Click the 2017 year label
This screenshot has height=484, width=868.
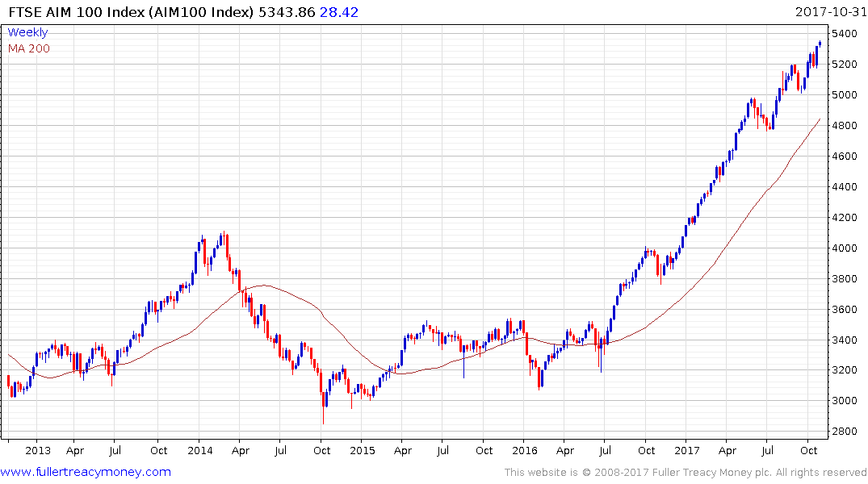[x=686, y=450]
